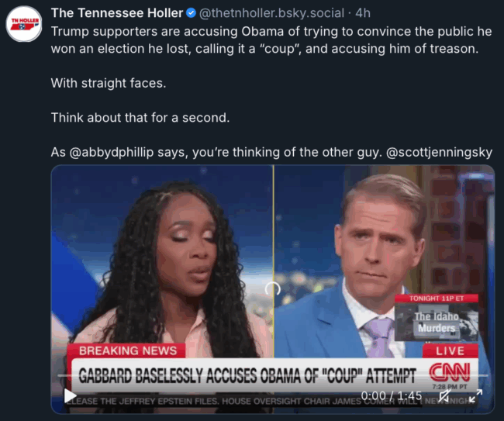Click the red LIVE badge in video
The image size is (504, 421).
tap(450, 350)
